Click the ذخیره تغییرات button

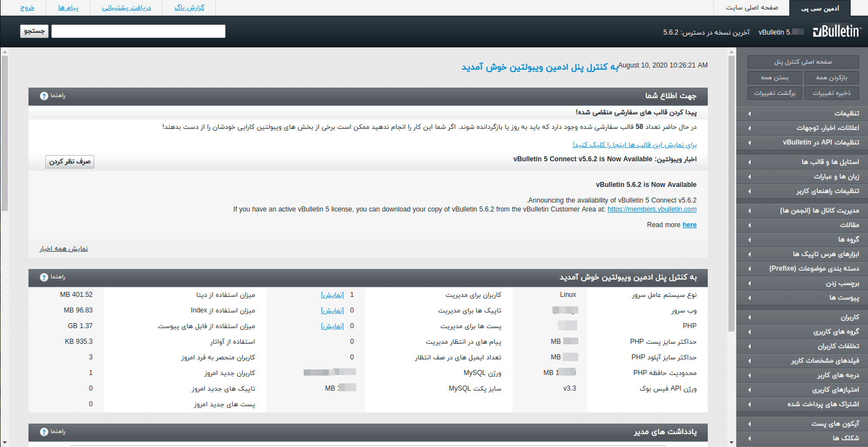(831, 93)
